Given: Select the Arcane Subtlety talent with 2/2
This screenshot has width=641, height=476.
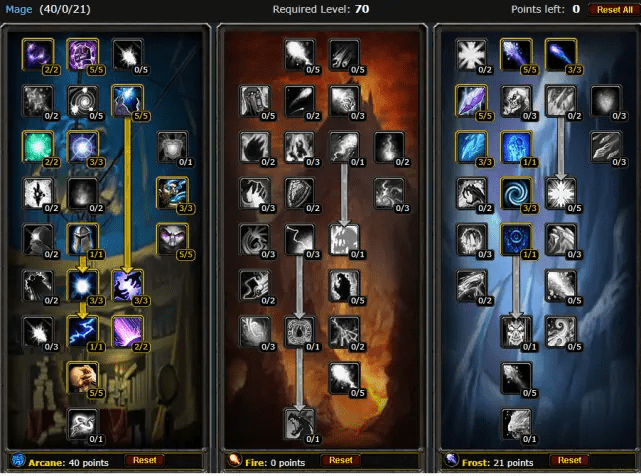Looking at the screenshot, I should pos(38,54).
